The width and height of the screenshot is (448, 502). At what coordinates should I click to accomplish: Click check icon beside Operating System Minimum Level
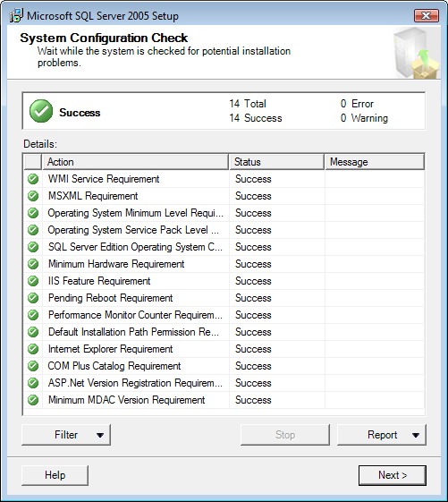[x=33, y=213]
